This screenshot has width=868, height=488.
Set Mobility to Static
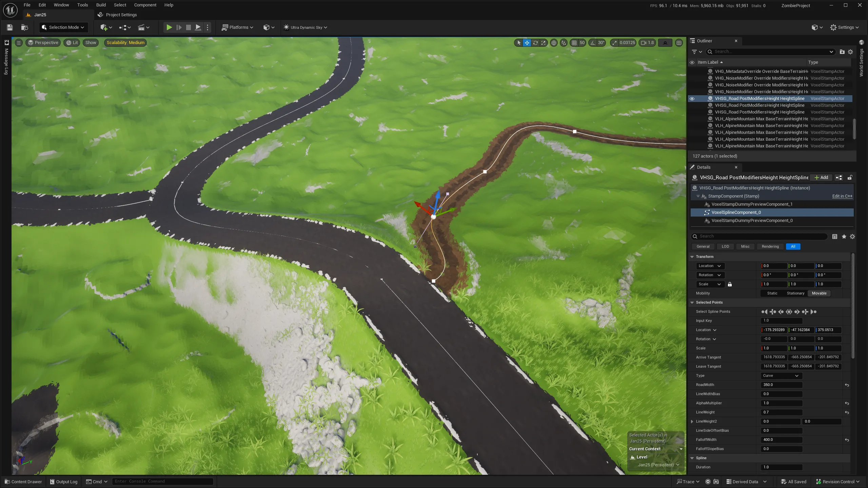tap(772, 293)
